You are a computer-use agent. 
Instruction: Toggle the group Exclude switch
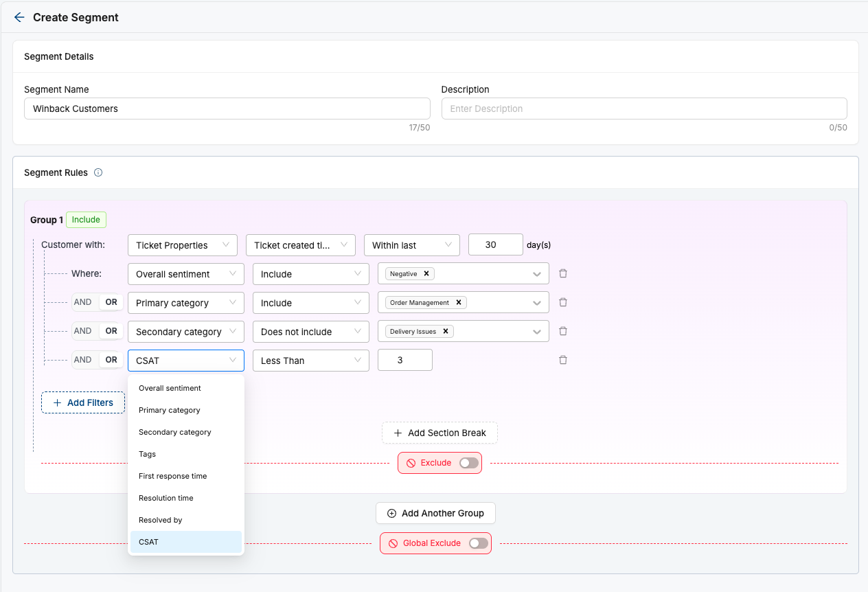pos(469,463)
